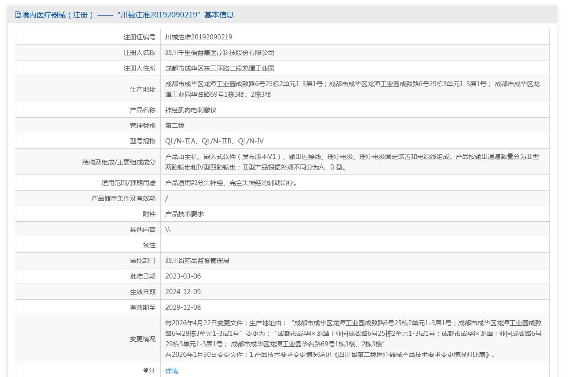This screenshot has width=588, height=377.
Task: Click the 生产地址 label cell
Action: [88, 89]
